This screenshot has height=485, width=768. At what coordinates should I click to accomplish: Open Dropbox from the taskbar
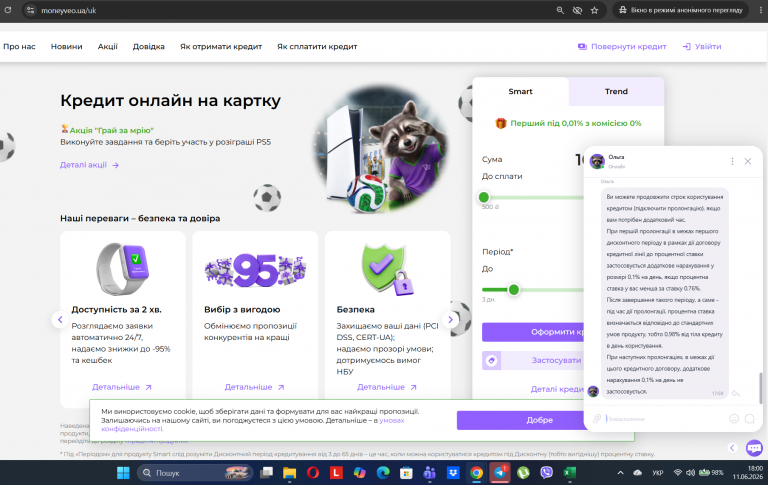coord(453,473)
